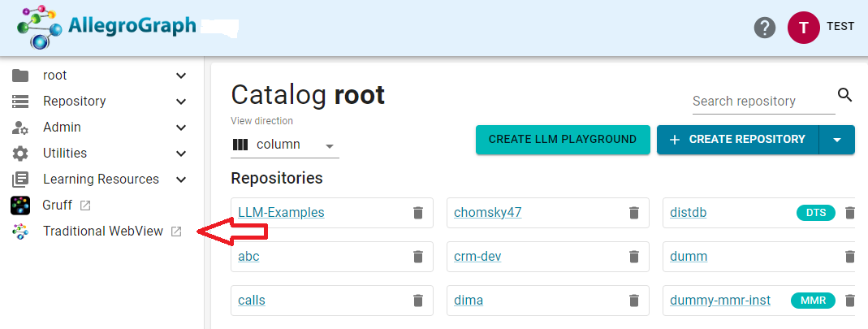Screen dimensions: 868x329
Task: Click the Create LLM Playground button
Action: 563,140
